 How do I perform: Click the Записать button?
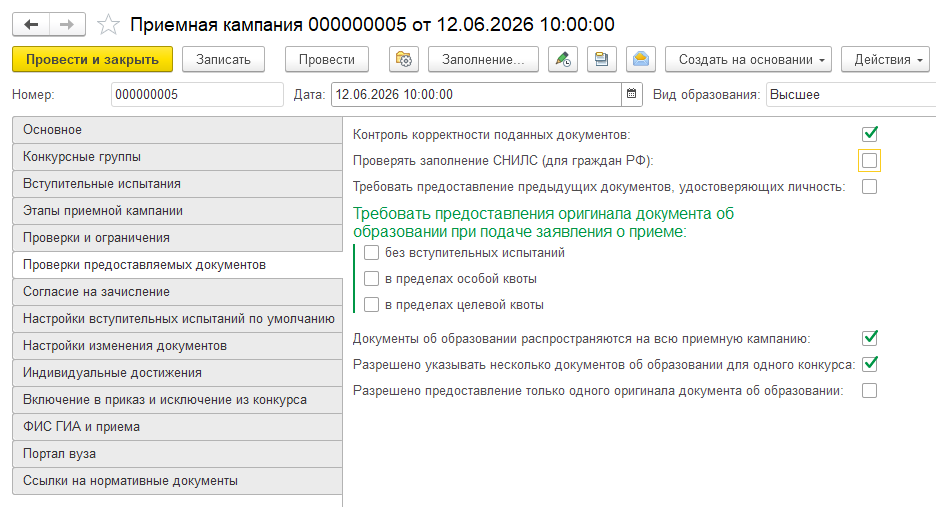point(223,60)
